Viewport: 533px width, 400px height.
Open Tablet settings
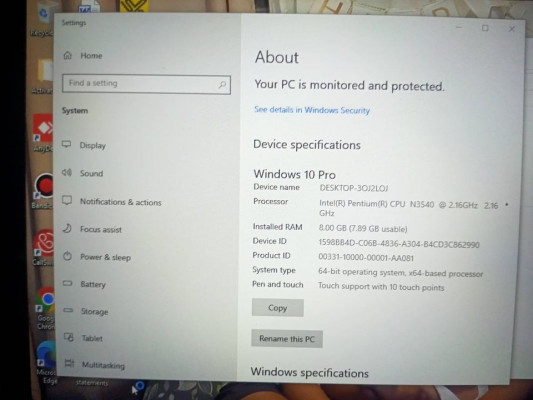[x=92, y=338]
